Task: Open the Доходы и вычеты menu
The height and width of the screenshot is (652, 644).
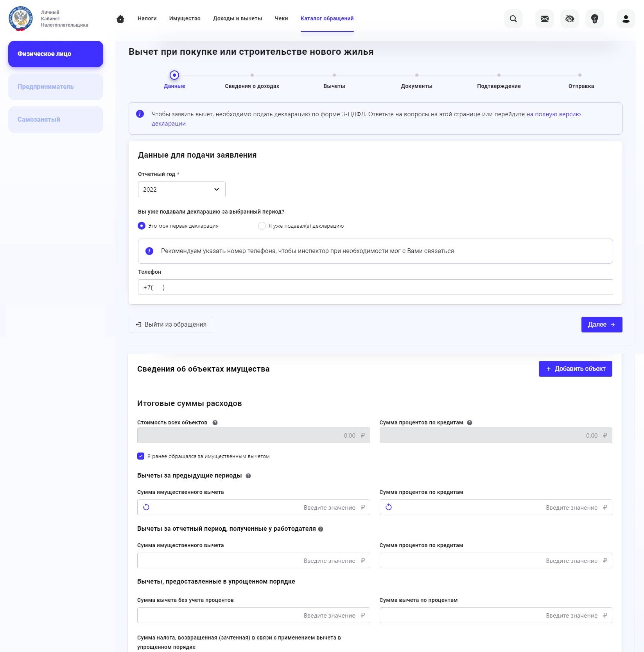Action: [237, 18]
